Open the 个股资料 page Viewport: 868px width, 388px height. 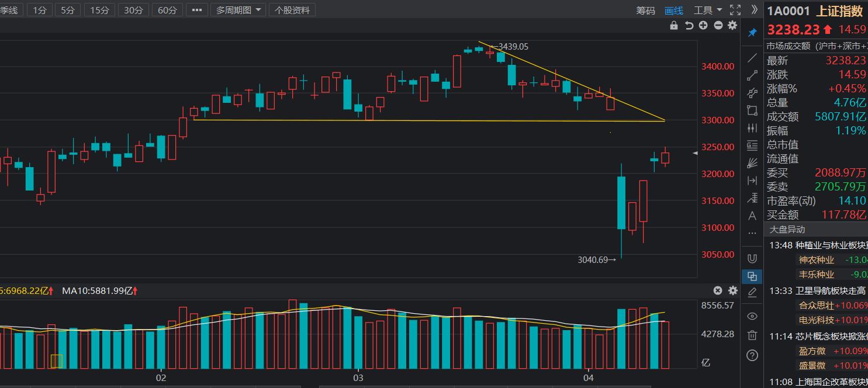click(292, 10)
